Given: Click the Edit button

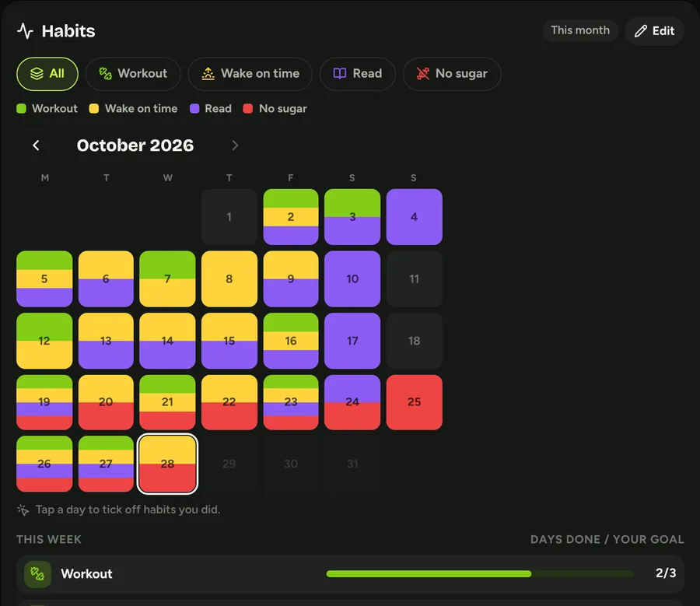Looking at the screenshot, I should pos(654,31).
